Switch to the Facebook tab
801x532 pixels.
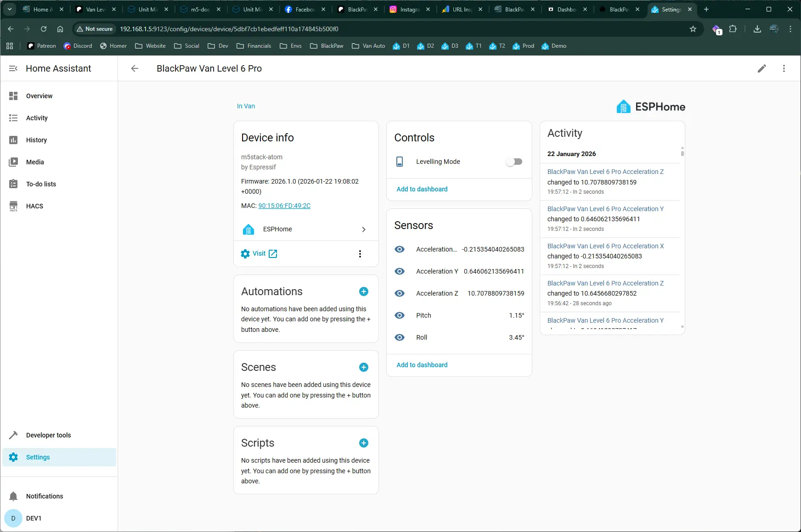[x=305, y=9]
